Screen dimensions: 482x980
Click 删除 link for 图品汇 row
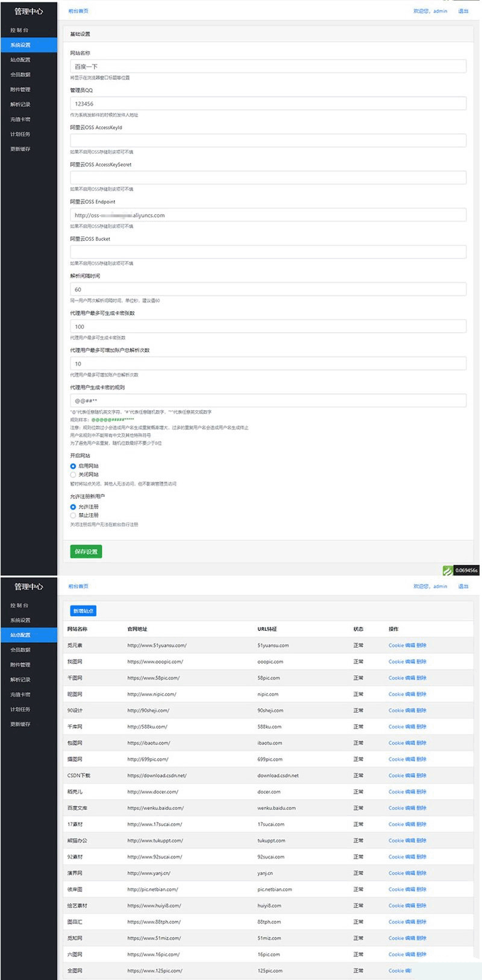point(422,922)
